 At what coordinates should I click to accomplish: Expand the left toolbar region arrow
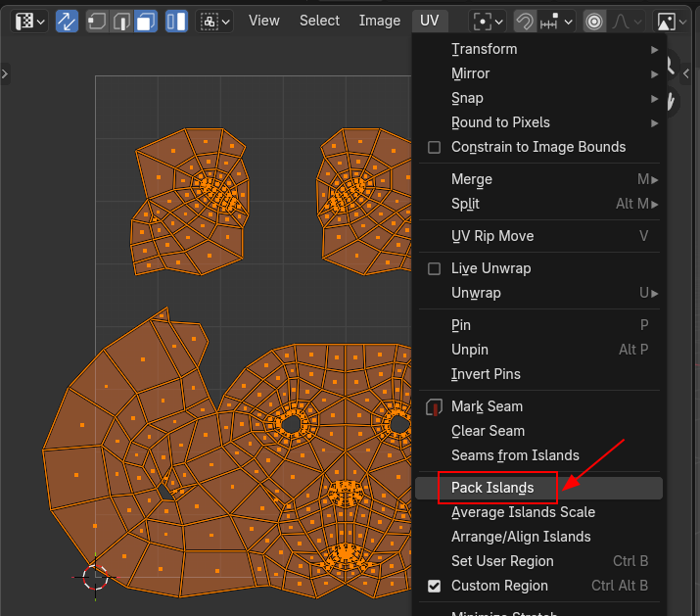click(x=5, y=73)
